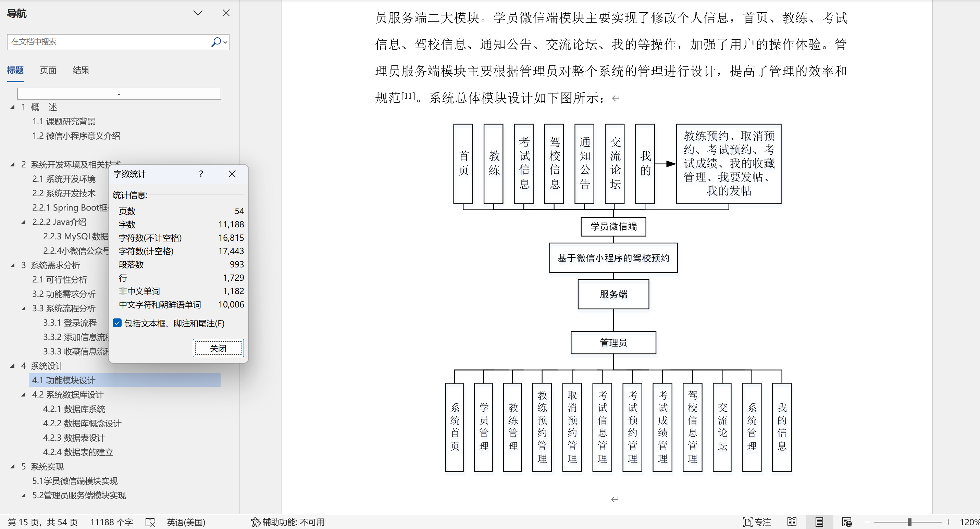Collapse the '4 系统设计' heading
Image resolution: width=980 pixels, height=529 pixels.
[13, 366]
